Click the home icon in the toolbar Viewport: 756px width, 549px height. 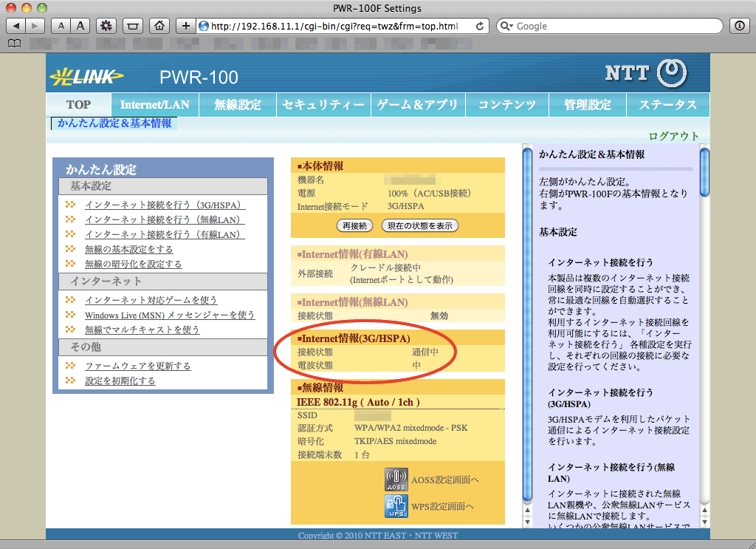pyautogui.click(x=159, y=26)
